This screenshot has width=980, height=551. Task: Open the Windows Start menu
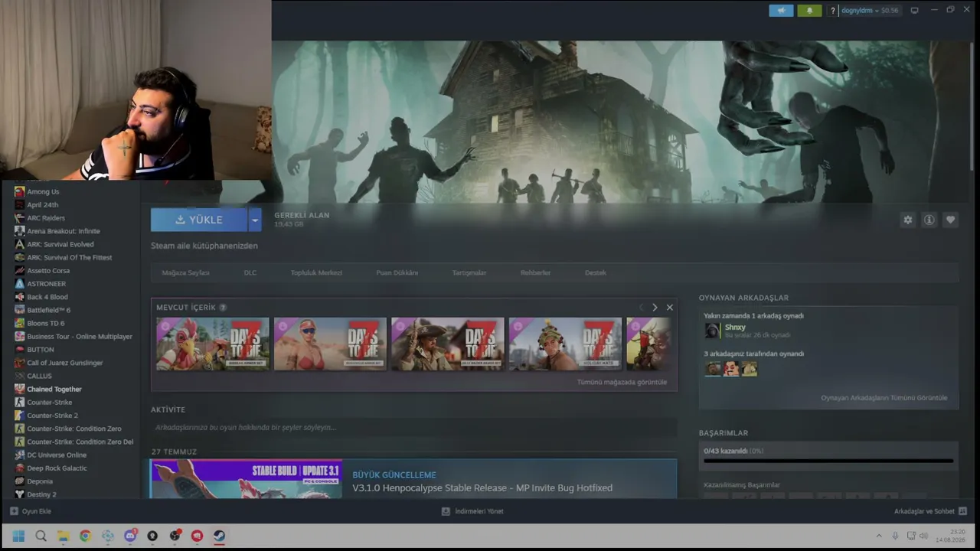18,536
